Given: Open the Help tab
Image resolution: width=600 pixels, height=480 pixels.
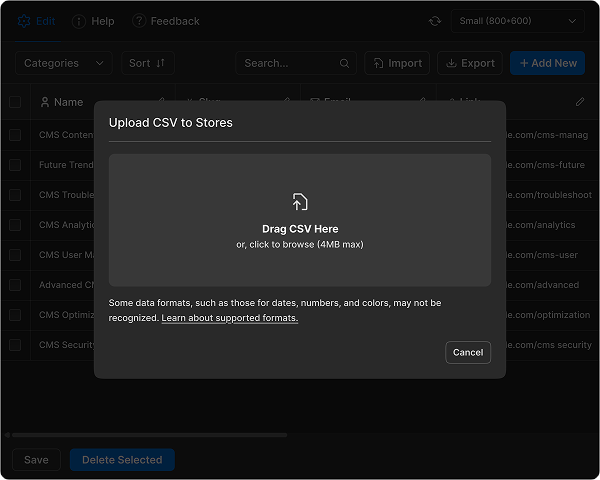Looking at the screenshot, I should [93, 21].
